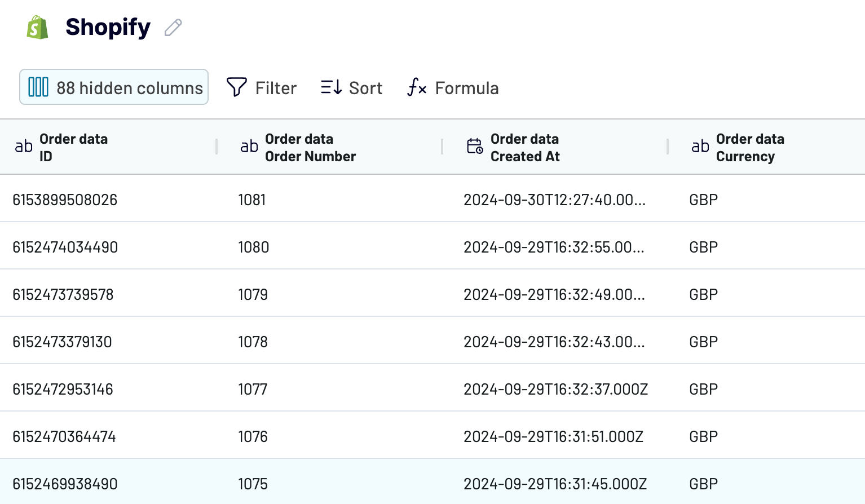Select the Order data Order Number header
865x504 pixels.
click(x=329, y=147)
